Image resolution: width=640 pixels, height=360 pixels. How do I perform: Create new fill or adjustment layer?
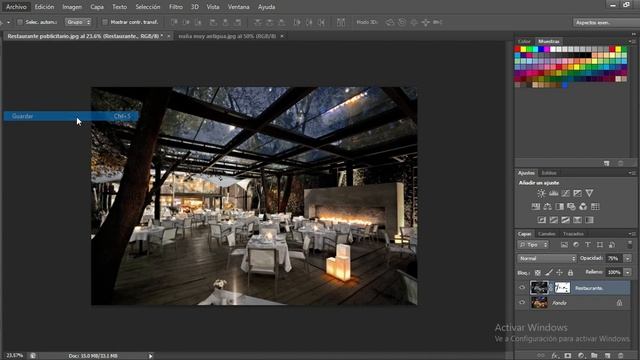581,356
